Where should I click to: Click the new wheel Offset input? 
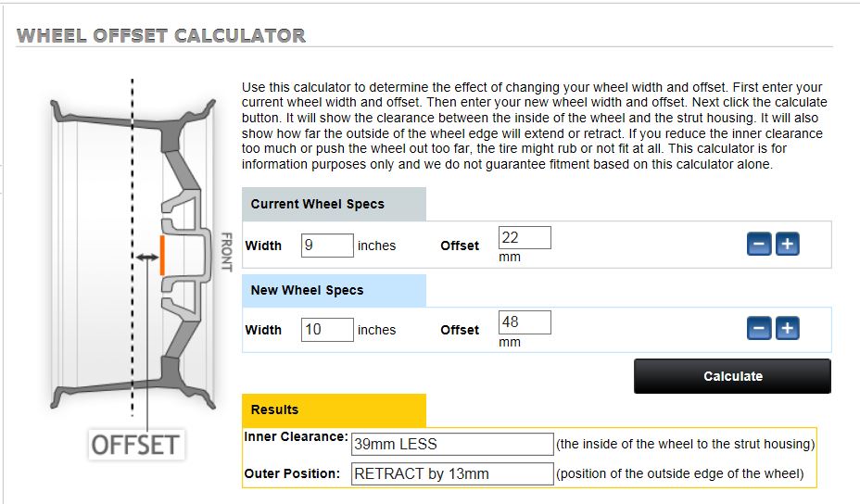click(x=525, y=321)
